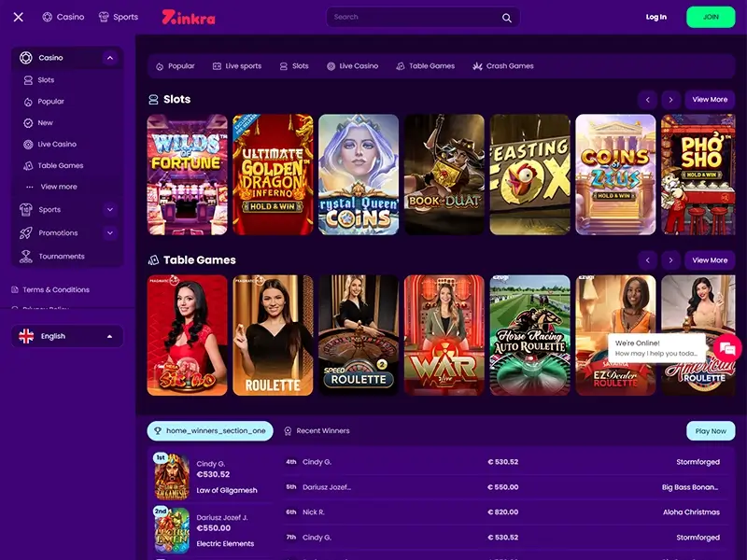Click the green JOIN button

click(711, 17)
